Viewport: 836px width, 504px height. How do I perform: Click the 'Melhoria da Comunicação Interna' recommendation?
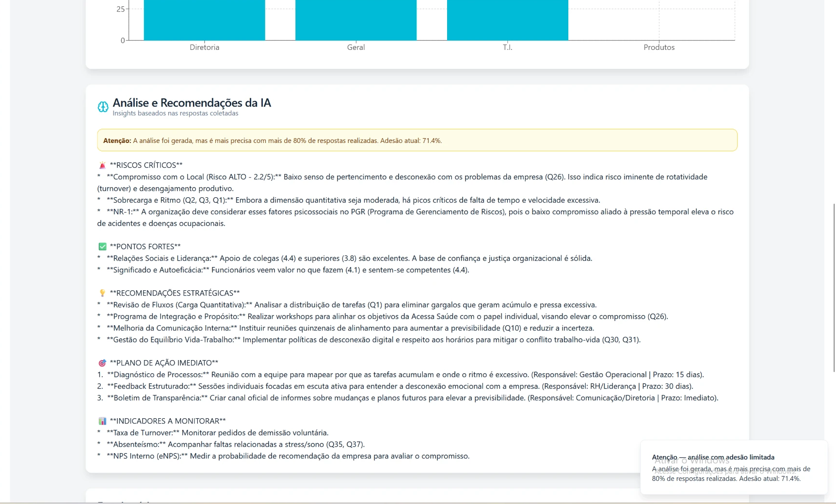coord(346,328)
